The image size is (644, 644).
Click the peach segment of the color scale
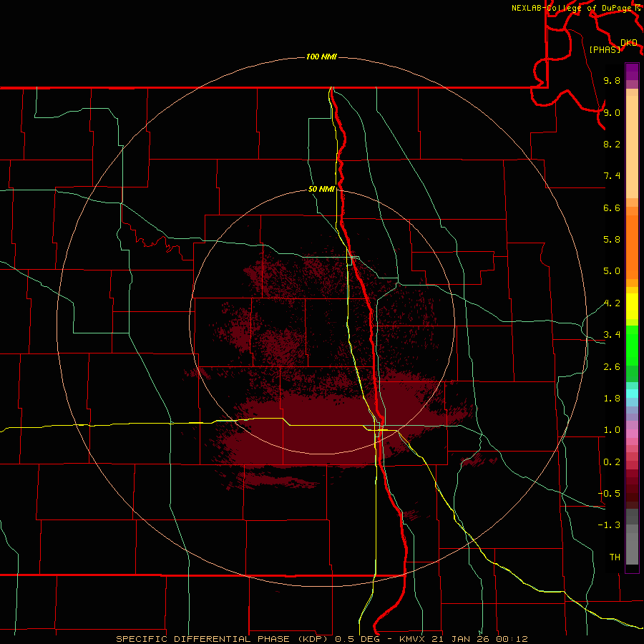tap(632, 147)
